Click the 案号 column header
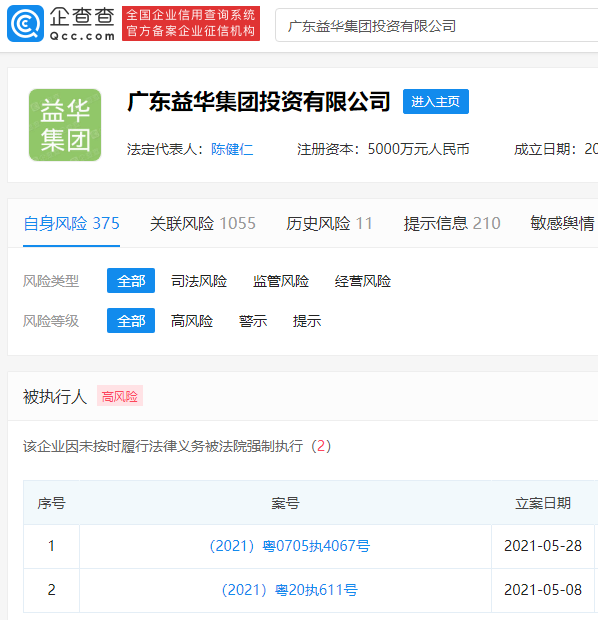Viewport: 598px width, 620px height. 285,503
